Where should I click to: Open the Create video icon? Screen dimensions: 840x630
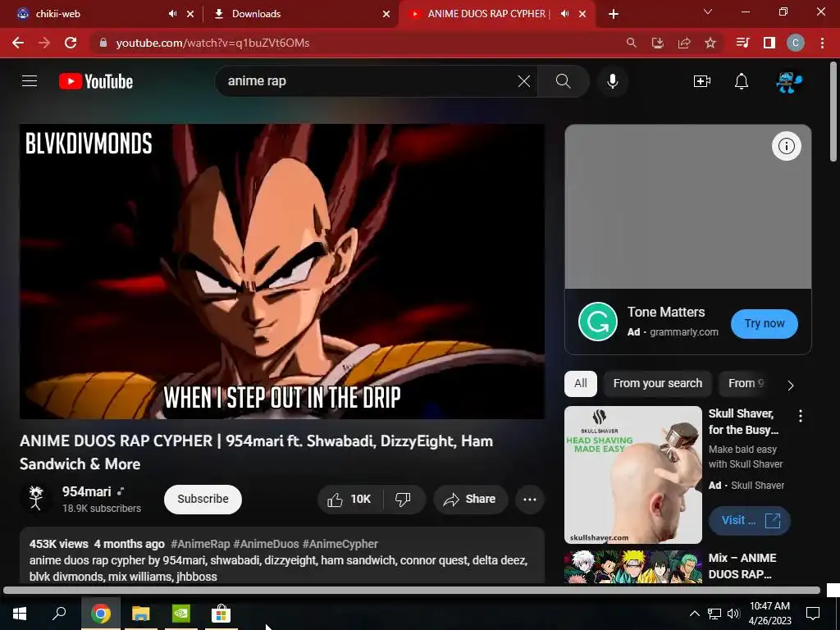(x=702, y=81)
